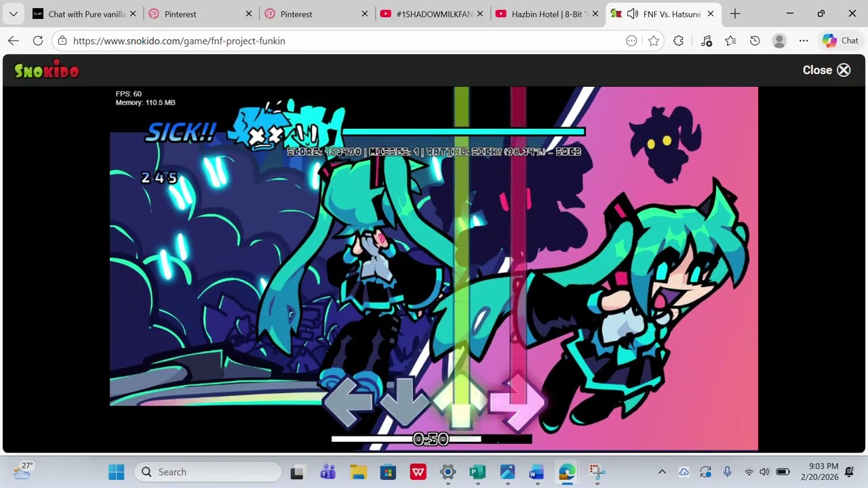Screen dimensions: 868x488
Task: Open Microsoft Word from the taskbar
Action: pyautogui.click(x=537, y=472)
